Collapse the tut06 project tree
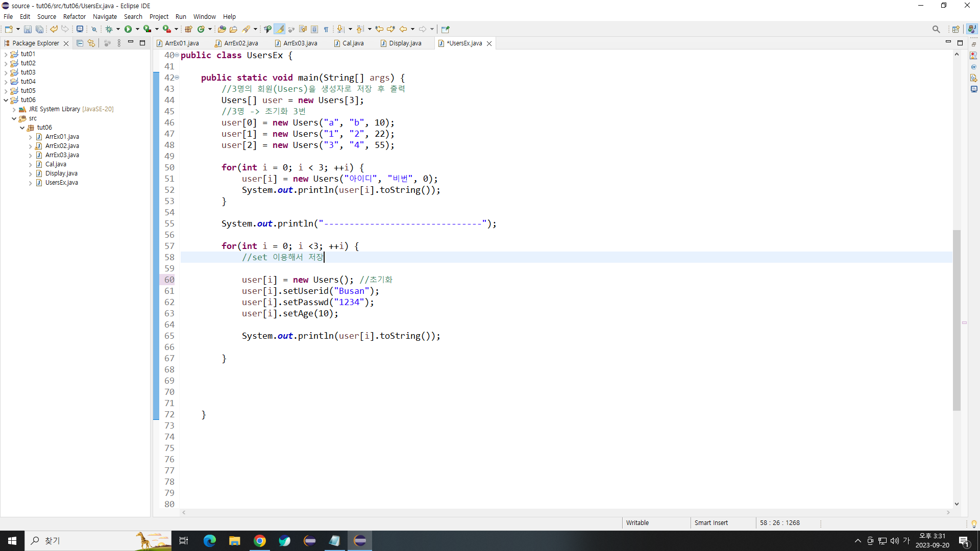The width and height of the screenshot is (980, 551). [6, 100]
